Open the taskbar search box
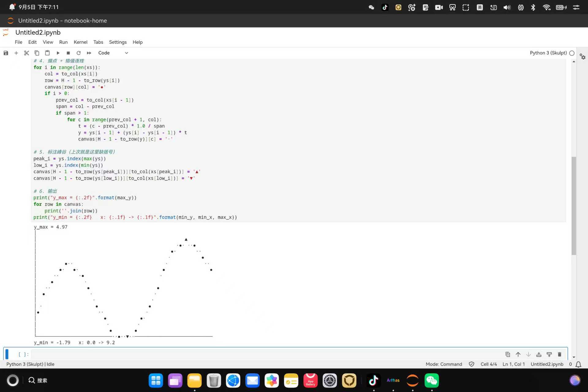This screenshot has height=392, width=588. 38,380
